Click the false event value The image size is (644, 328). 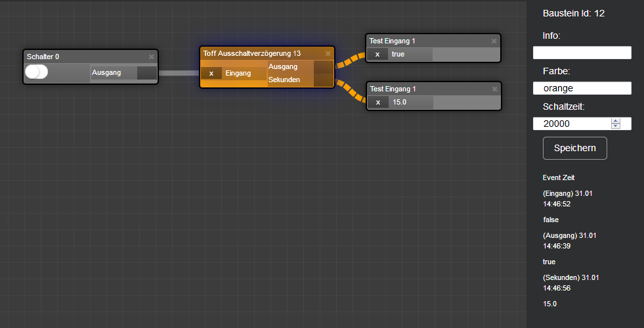click(551, 220)
